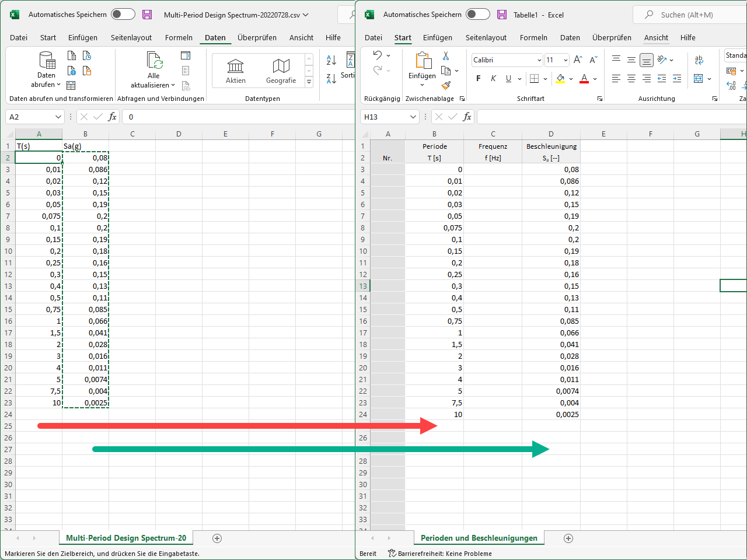Align text right in Tabelle1
Screen dimensions: 747x560
(647, 79)
